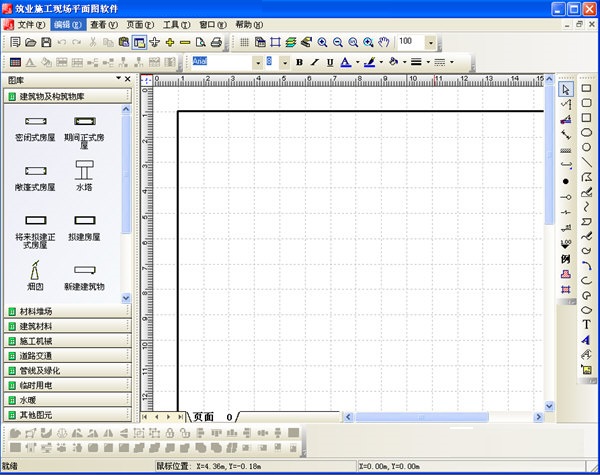This screenshot has height=475, width=600.
Task: Click next page navigation arrow
Action: pos(168,417)
